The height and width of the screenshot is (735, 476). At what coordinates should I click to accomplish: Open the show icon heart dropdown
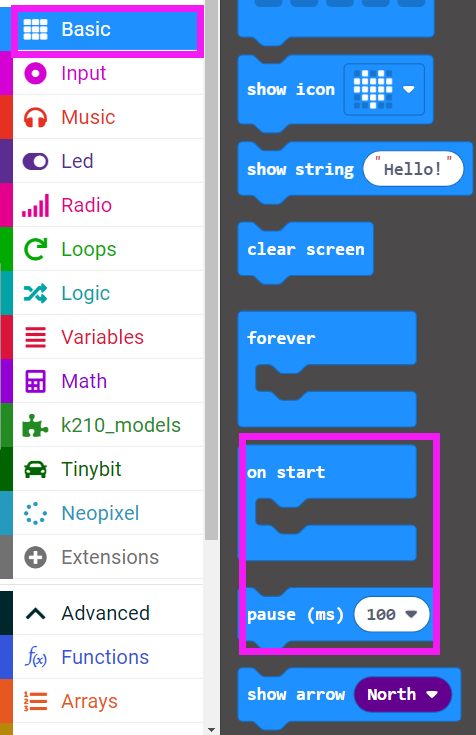[x=384, y=89]
